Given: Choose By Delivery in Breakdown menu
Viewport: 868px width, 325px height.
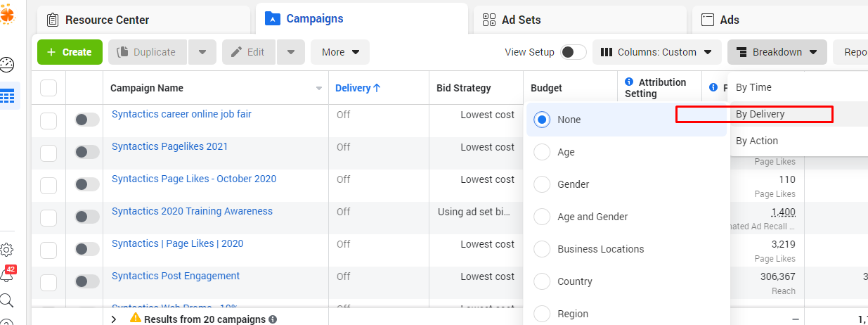Looking at the screenshot, I should [798, 114].
